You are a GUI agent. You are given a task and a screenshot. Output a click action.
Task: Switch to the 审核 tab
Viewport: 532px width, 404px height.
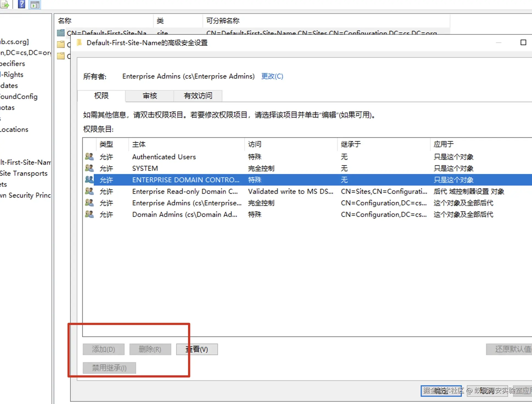[x=149, y=96]
